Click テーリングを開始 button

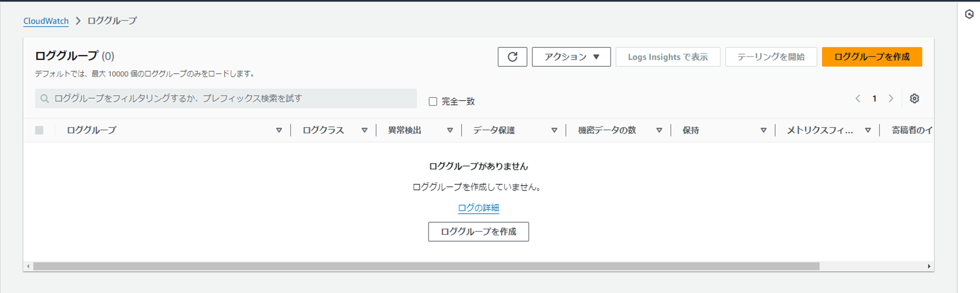[x=771, y=57]
